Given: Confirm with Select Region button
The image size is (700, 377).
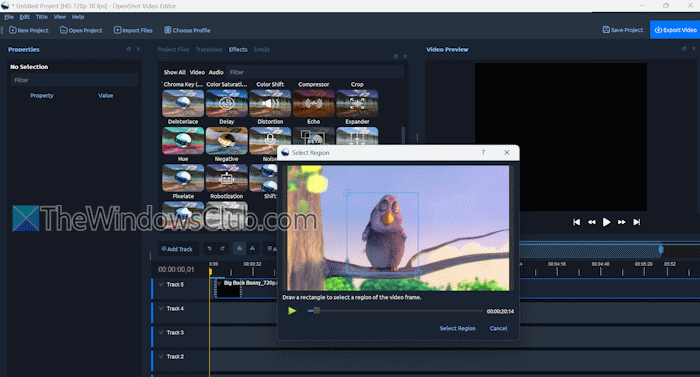Looking at the screenshot, I should (x=458, y=328).
